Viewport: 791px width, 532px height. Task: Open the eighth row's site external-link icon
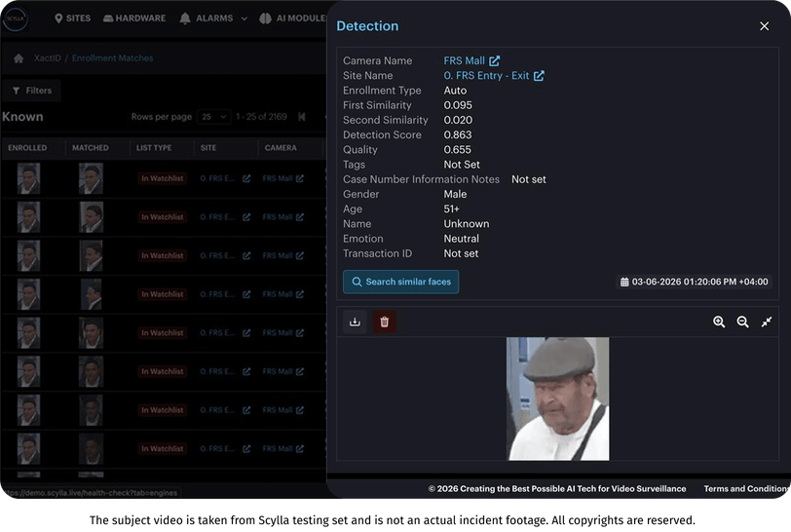pyautogui.click(x=246, y=449)
